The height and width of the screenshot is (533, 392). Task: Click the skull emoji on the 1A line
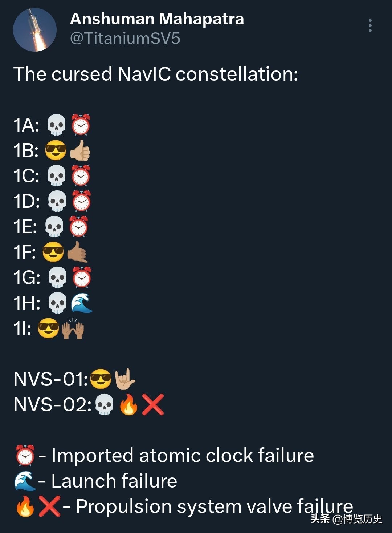[x=57, y=125]
